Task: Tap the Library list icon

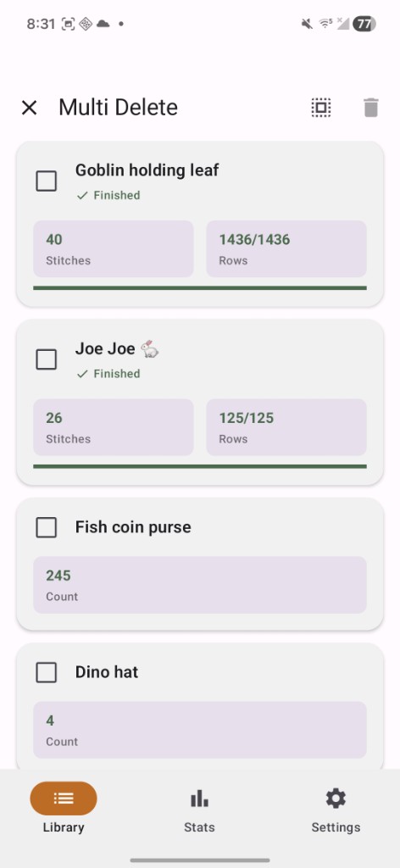Action: (64, 798)
